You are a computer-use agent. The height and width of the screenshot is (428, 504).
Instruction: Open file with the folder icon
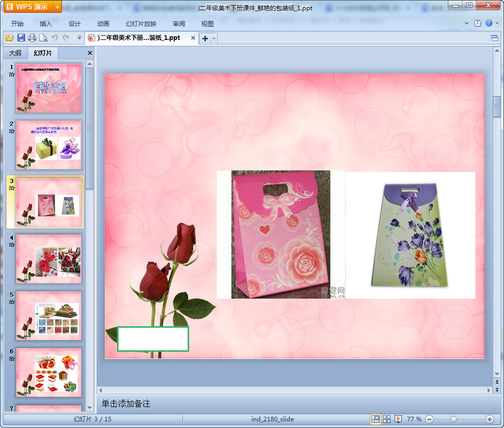[x=10, y=38]
